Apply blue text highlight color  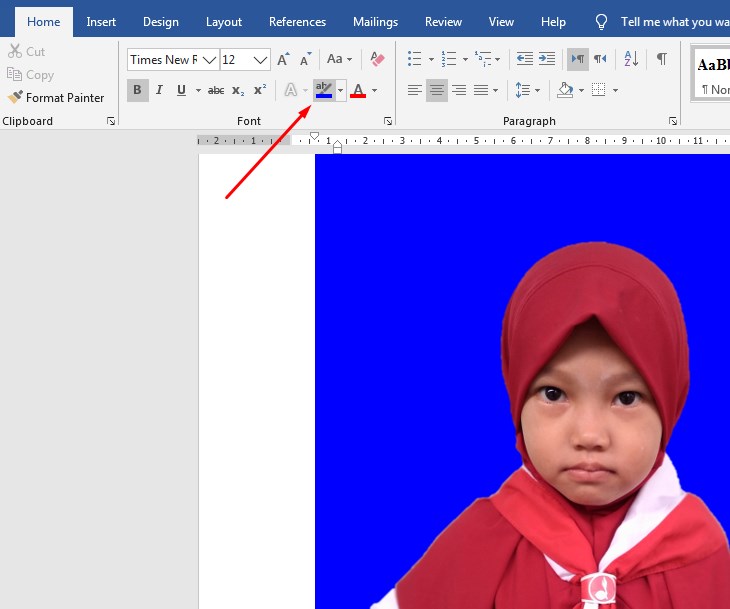[324, 90]
